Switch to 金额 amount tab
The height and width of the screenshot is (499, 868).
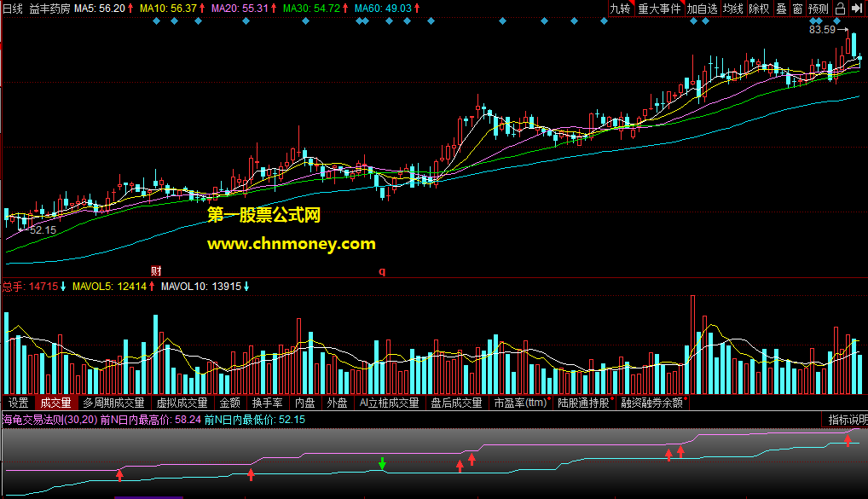(229, 403)
